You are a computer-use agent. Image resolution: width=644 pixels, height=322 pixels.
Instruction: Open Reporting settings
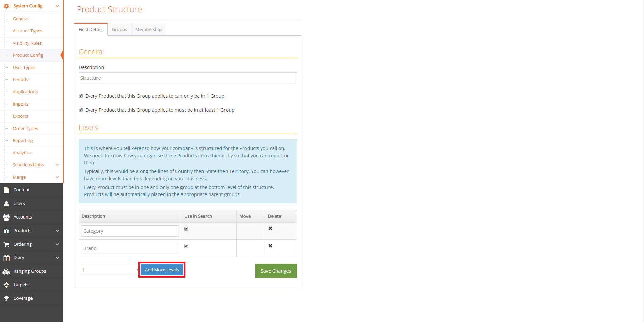point(23,140)
